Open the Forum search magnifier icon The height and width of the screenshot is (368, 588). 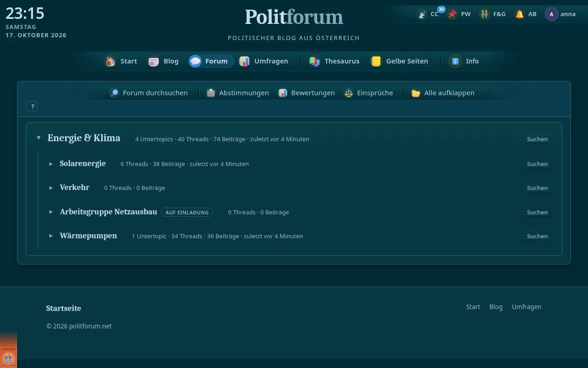tap(114, 93)
